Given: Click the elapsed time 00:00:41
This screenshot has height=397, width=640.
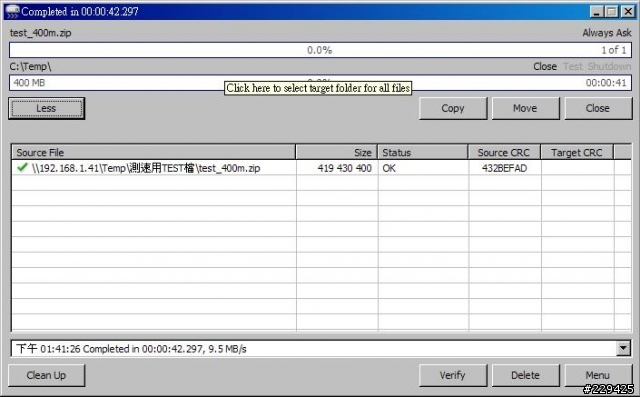Looking at the screenshot, I should (606, 83).
